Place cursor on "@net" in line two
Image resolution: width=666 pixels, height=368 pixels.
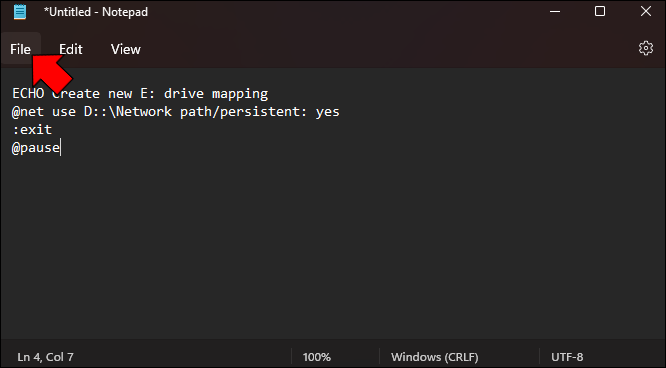point(28,112)
